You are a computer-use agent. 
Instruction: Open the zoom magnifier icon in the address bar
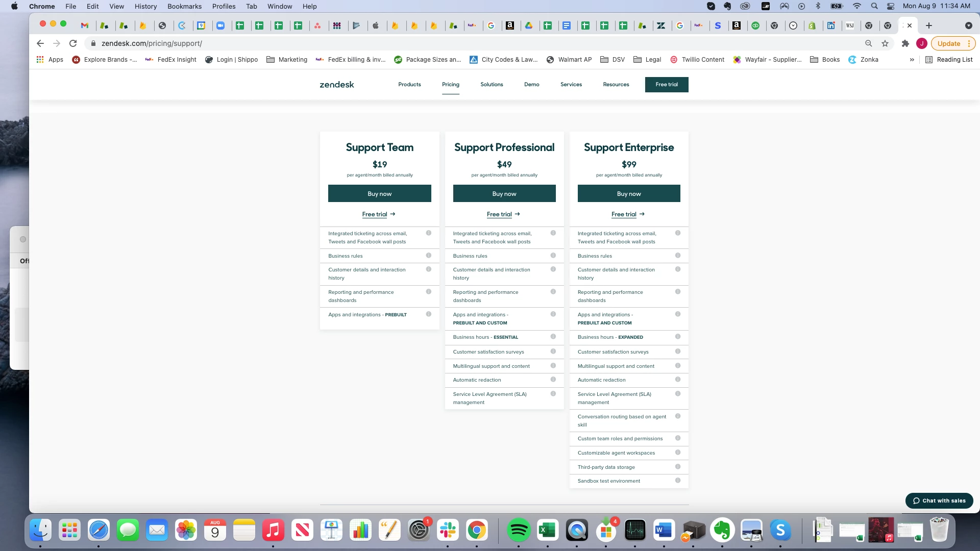(868, 43)
